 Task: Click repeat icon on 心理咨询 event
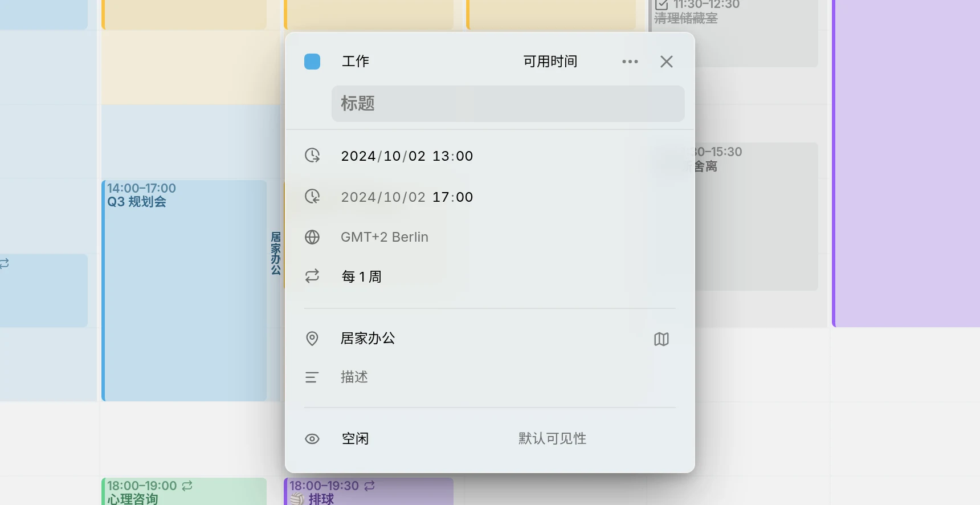point(187,486)
